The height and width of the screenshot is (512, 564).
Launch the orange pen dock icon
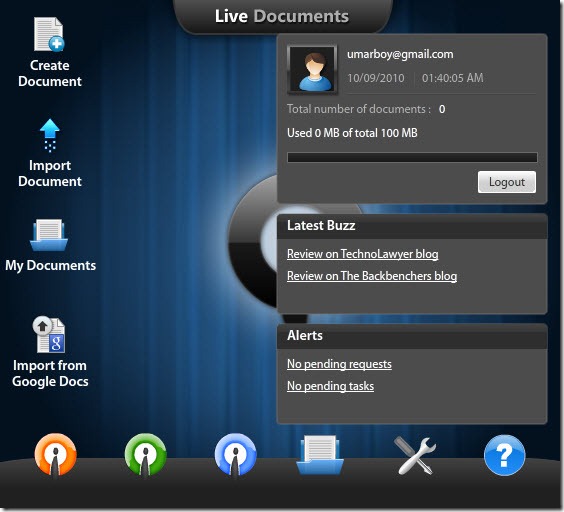[x=55, y=455]
